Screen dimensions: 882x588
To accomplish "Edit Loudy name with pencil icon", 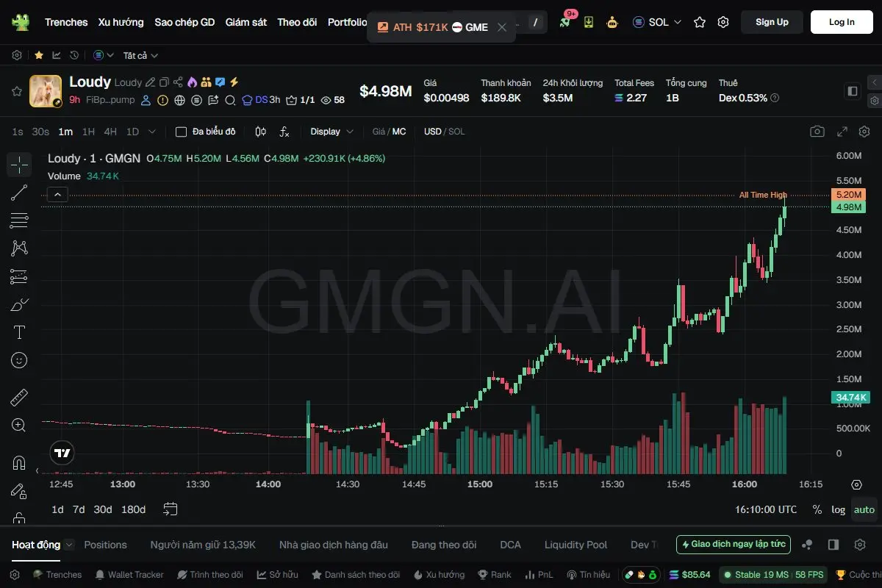I will pyautogui.click(x=150, y=82).
